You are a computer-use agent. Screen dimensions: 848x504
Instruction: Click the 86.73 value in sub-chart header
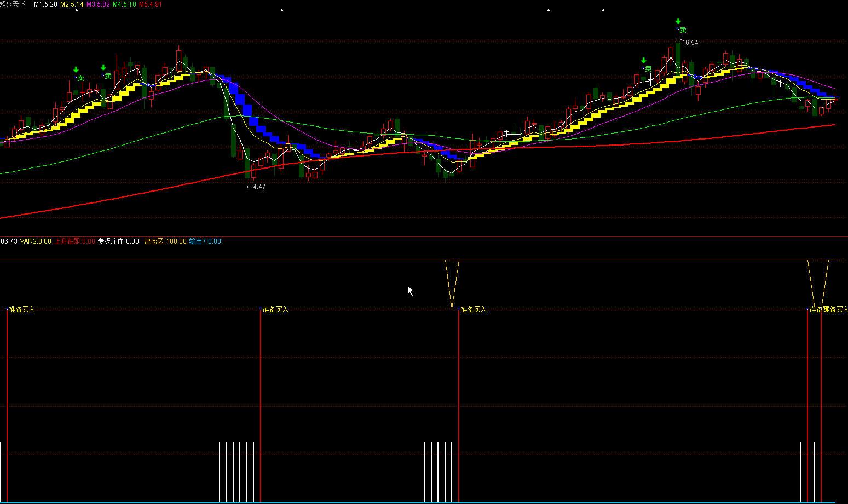click(x=9, y=241)
